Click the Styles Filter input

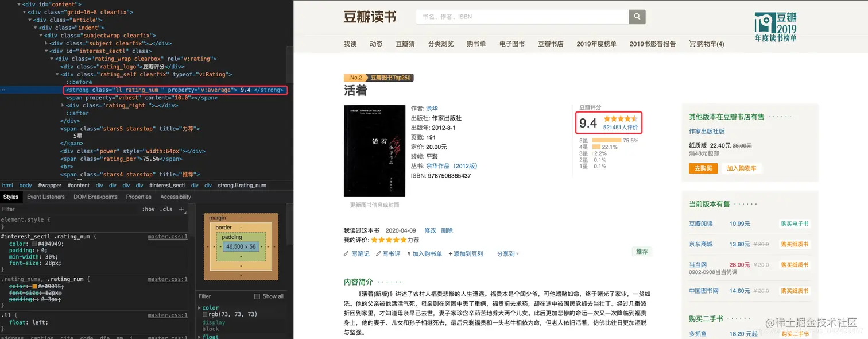[69, 209]
